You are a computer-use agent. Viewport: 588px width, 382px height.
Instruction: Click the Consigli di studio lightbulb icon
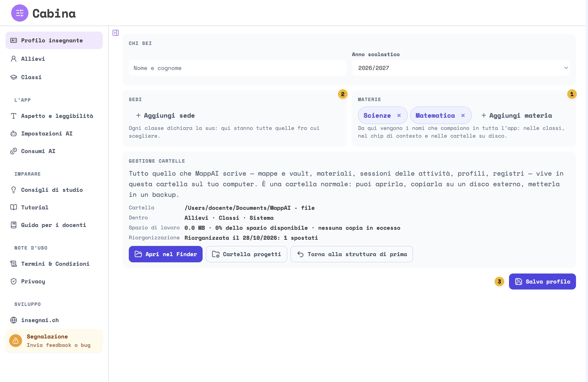point(14,190)
